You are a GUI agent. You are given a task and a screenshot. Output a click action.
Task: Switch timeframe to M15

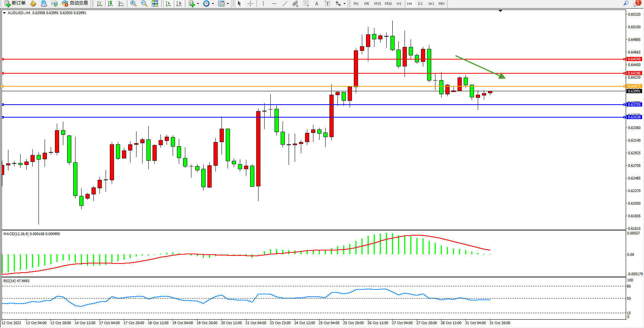pyautogui.click(x=377, y=3)
